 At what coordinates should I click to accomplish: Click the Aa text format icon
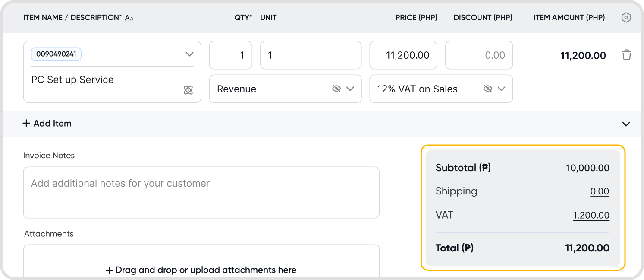click(129, 18)
